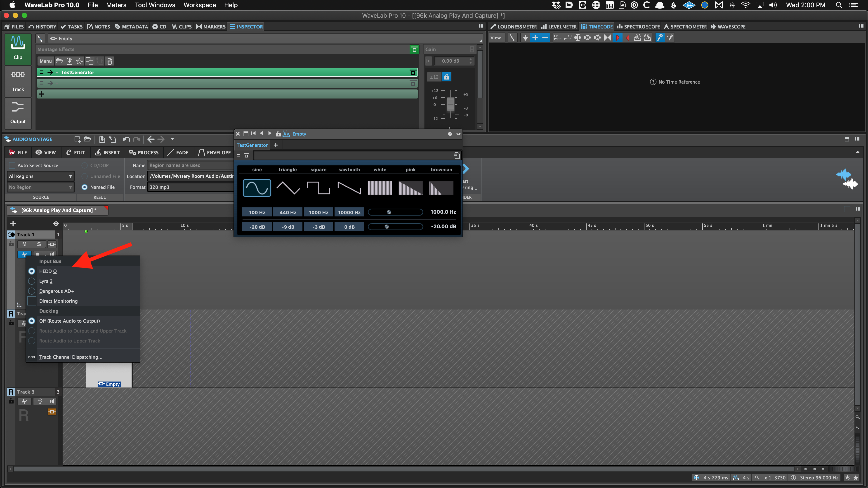
Task: Switch to the Markers tab
Action: point(211,27)
